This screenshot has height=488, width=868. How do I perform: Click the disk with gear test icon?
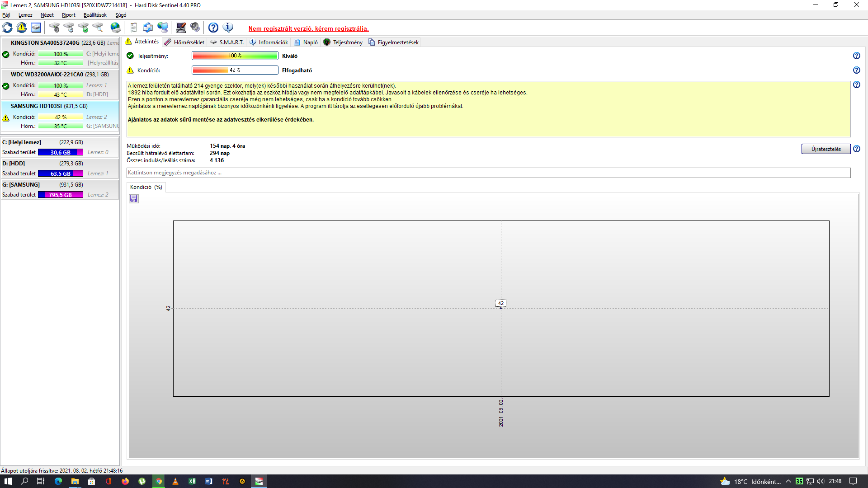click(x=54, y=28)
